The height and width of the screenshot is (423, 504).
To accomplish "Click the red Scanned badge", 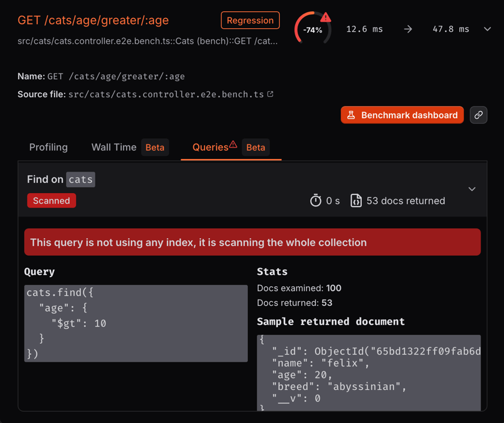I will (x=52, y=200).
